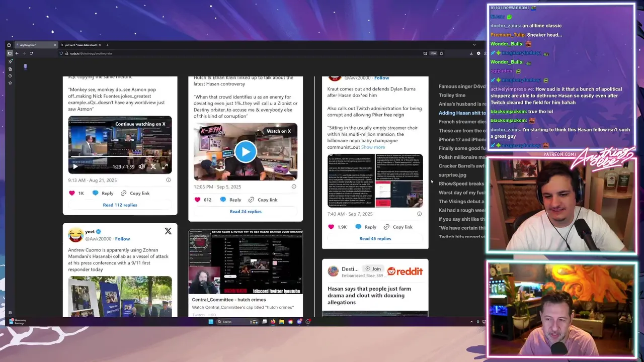
Task: Open the browser downloads icon
Action: click(471, 53)
